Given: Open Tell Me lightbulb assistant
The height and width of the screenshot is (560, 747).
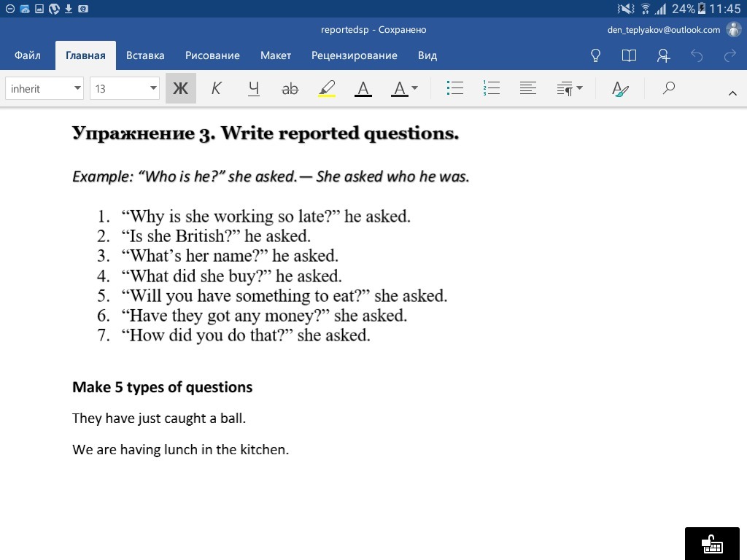Looking at the screenshot, I should tap(595, 55).
